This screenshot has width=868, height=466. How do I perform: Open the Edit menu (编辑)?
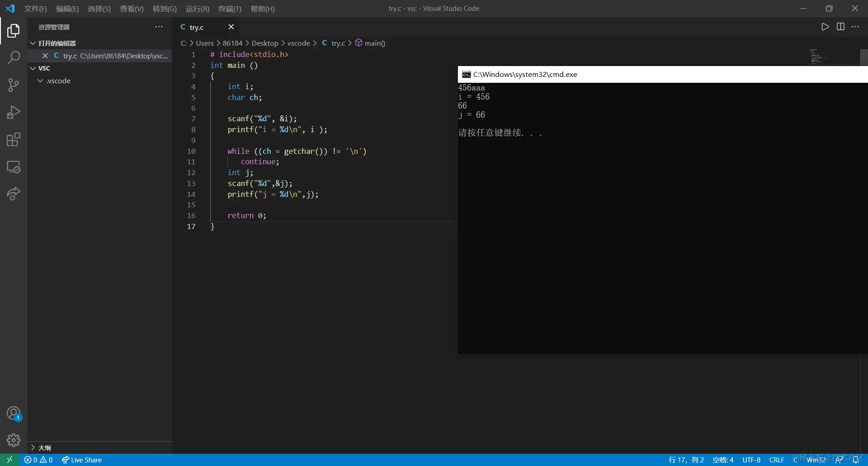point(67,9)
